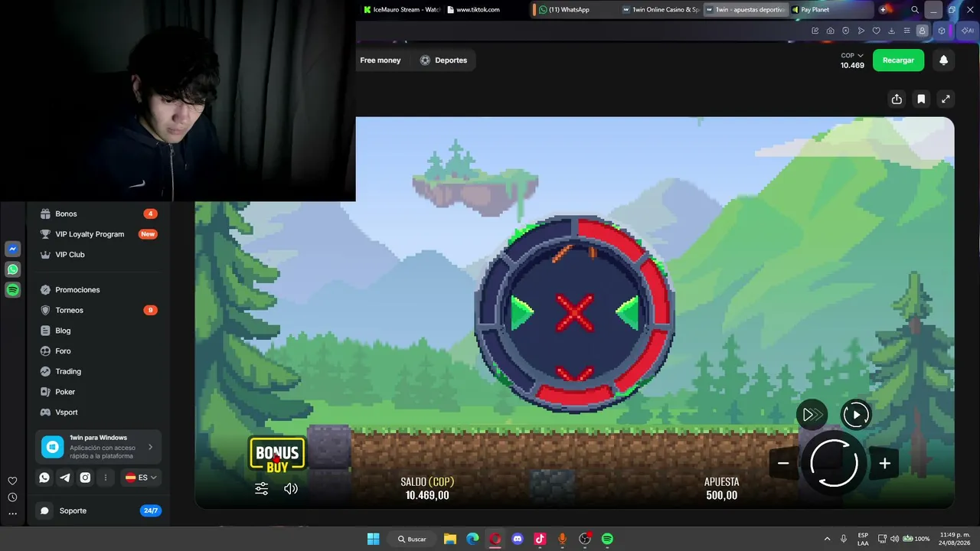Open Messenger in the Opera sidebar
Image resolution: width=980 pixels, height=551 pixels.
tap(12, 249)
